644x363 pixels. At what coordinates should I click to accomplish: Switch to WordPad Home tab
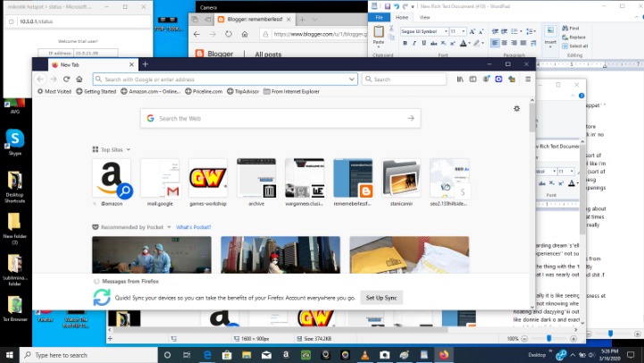pos(402,17)
